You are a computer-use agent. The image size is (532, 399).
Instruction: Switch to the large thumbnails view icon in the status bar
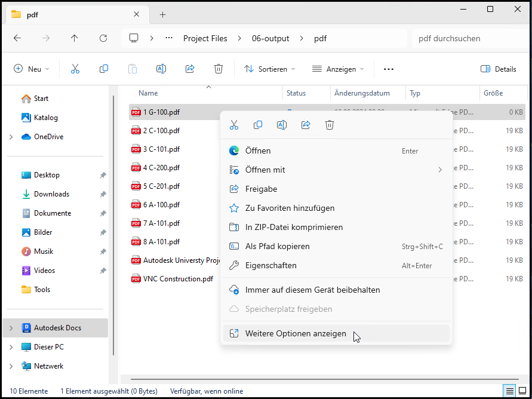coord(522,391)
